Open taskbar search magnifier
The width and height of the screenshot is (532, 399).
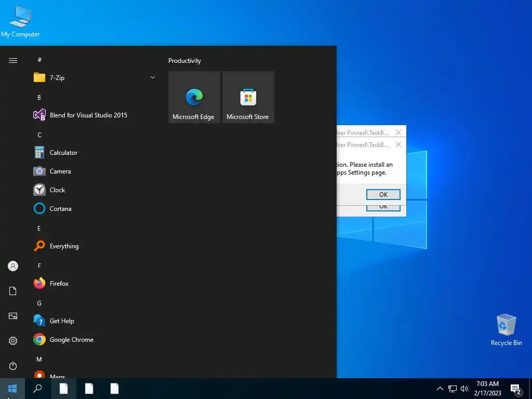[37, 389]
